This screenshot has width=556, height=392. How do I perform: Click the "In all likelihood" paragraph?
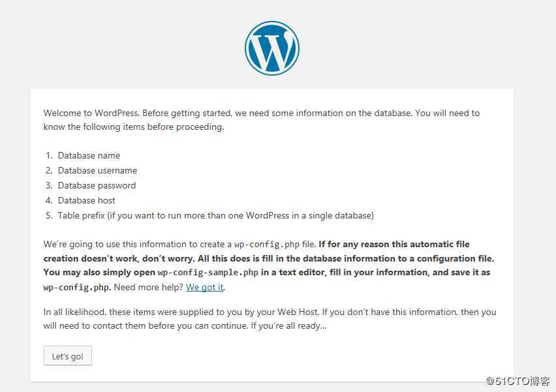[x=270, y=319]
